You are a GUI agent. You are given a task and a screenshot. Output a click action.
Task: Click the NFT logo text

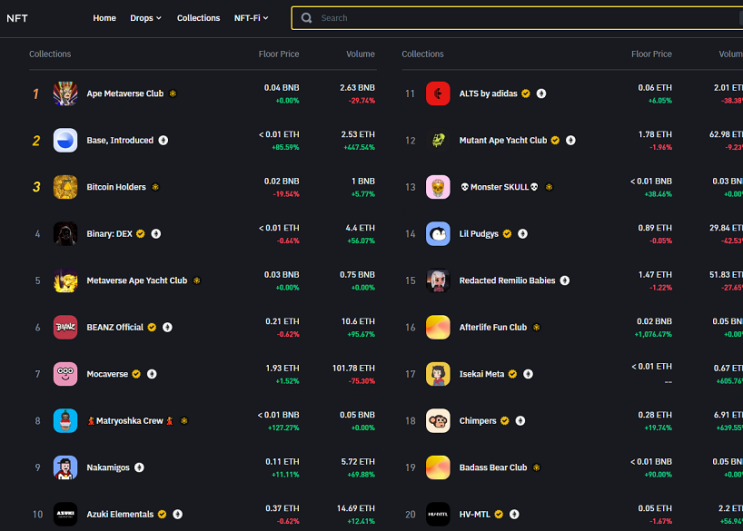17,18
